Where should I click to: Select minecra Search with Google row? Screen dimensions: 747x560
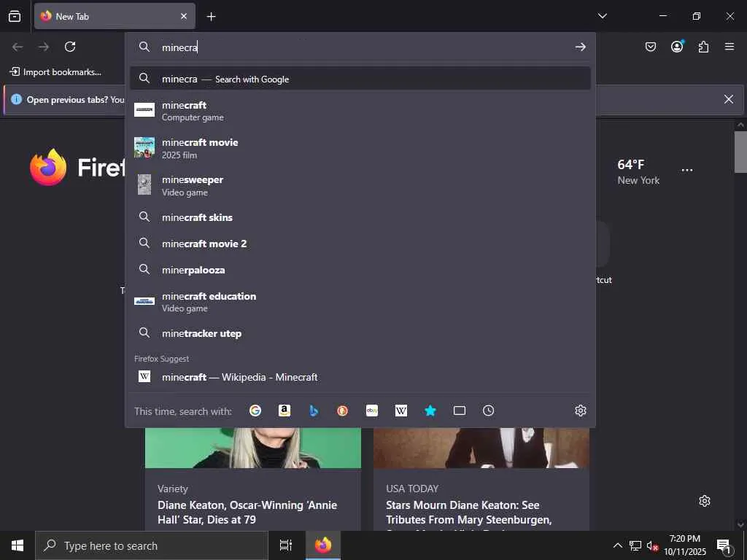[360, 79]
